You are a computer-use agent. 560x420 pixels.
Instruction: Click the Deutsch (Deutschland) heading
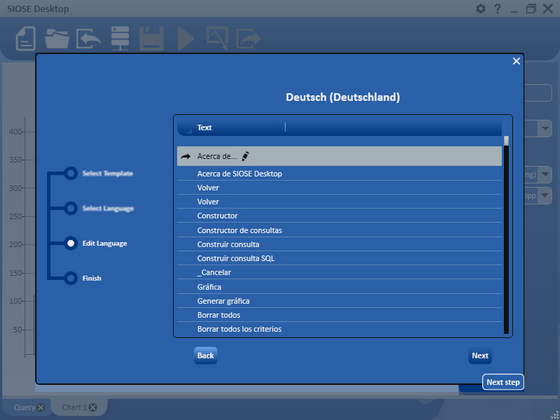(x=343, y=97)
